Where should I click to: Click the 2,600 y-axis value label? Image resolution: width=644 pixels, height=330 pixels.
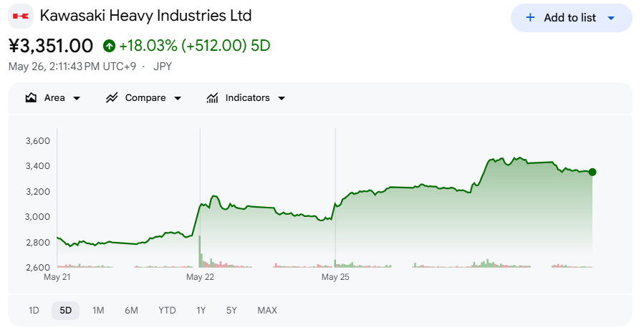[x=38, y=268]
